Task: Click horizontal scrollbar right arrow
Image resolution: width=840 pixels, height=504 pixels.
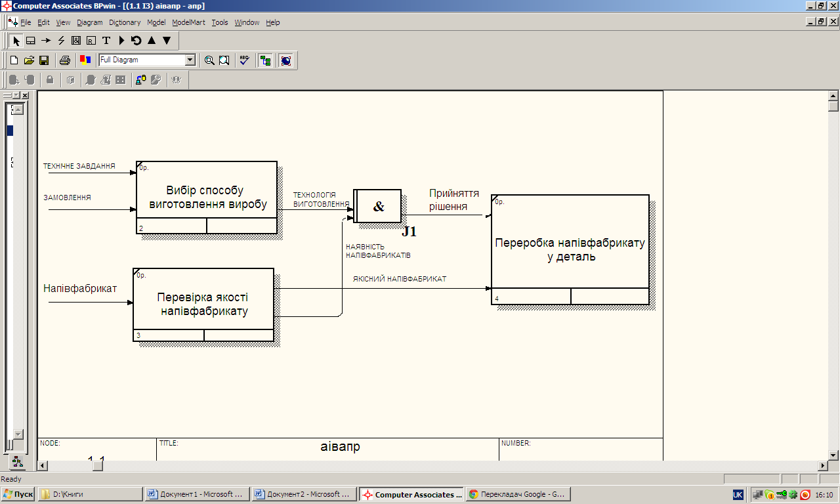Action: (x=822, y=465)
